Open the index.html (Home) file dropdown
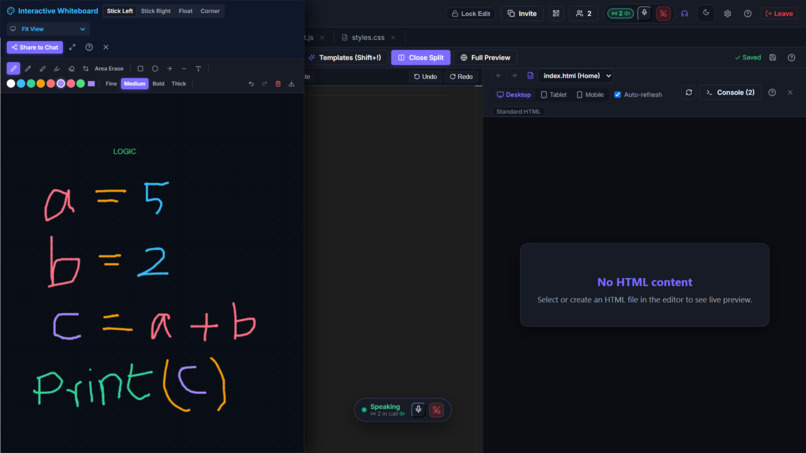This screenshot has width=806, height=453. [x=575, y=76]
